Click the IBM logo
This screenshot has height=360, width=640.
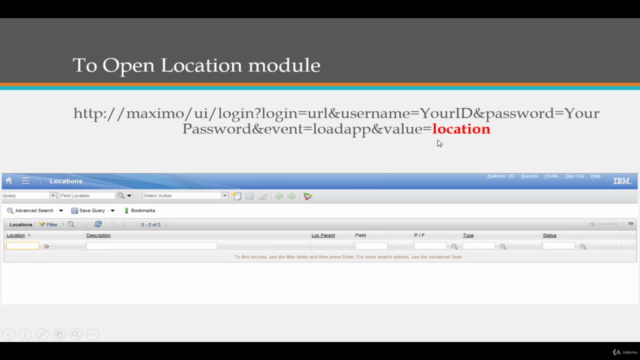622,181
